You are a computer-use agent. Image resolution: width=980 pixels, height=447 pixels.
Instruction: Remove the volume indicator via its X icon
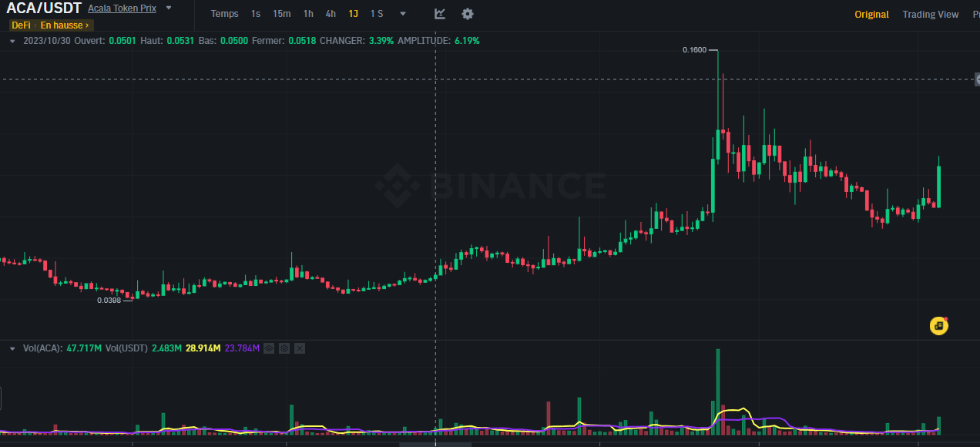300,348
